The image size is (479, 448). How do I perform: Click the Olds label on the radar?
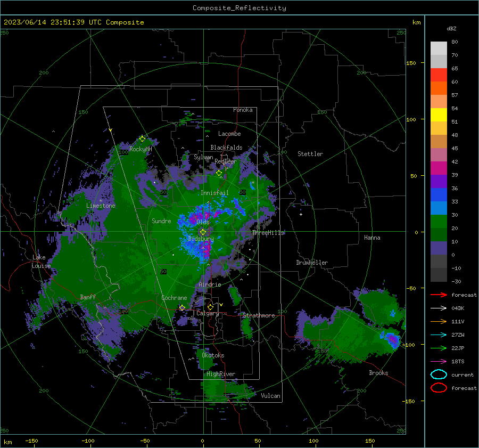pos(203,222)
